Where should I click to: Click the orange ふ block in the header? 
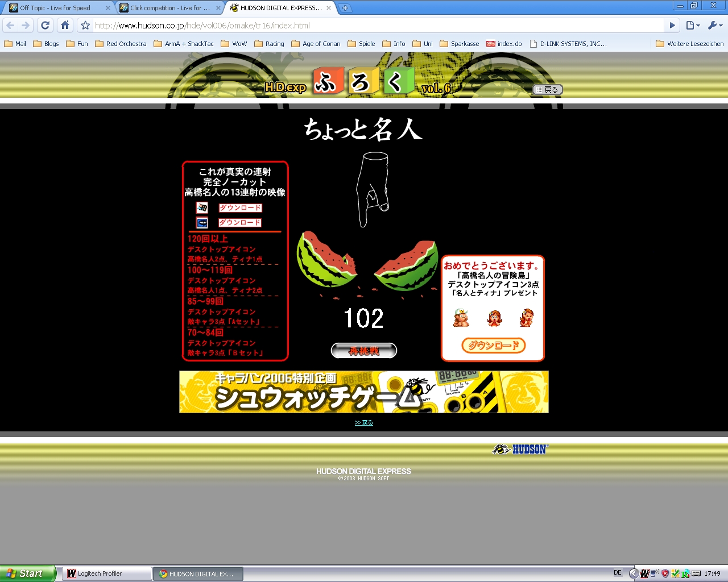327,81
